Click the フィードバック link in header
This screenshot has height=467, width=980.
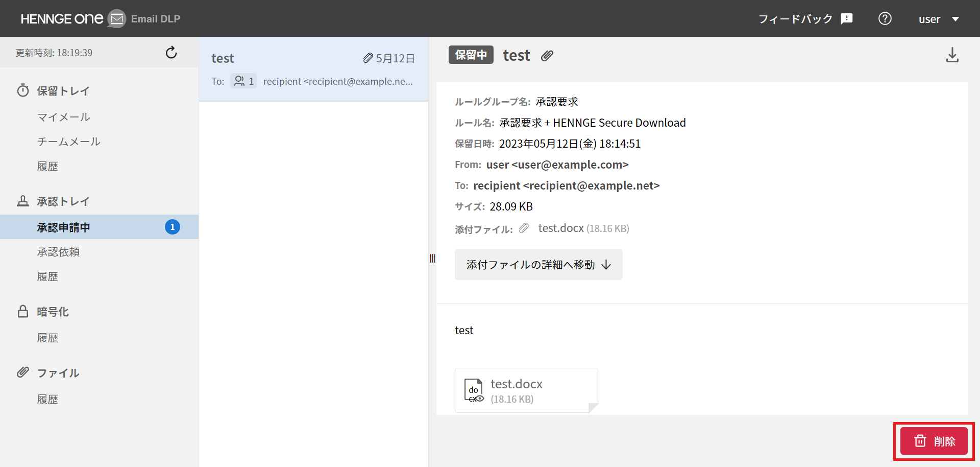(795, 19)
